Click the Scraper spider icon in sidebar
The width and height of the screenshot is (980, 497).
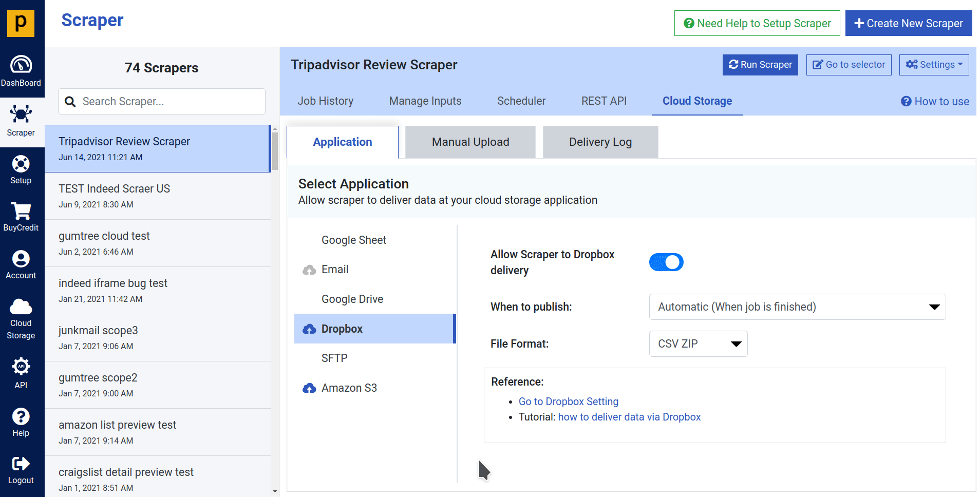tap(21, 114)
